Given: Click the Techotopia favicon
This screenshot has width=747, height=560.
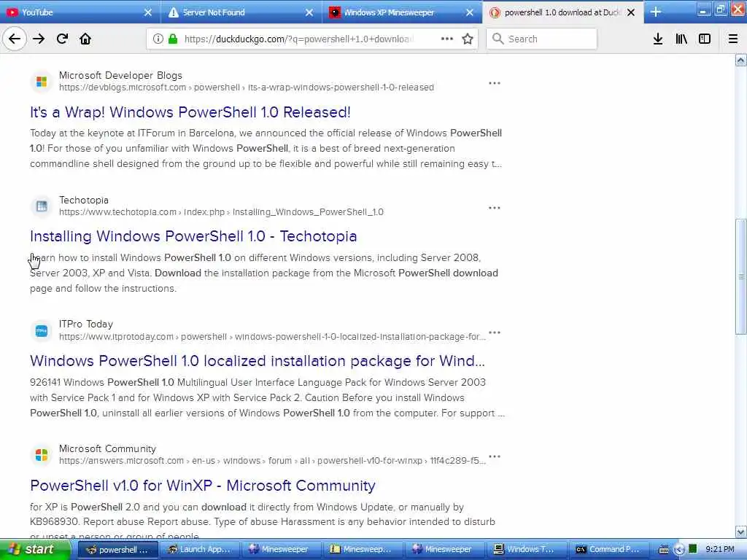Looking at the screenshot, I should pos(42,206).
